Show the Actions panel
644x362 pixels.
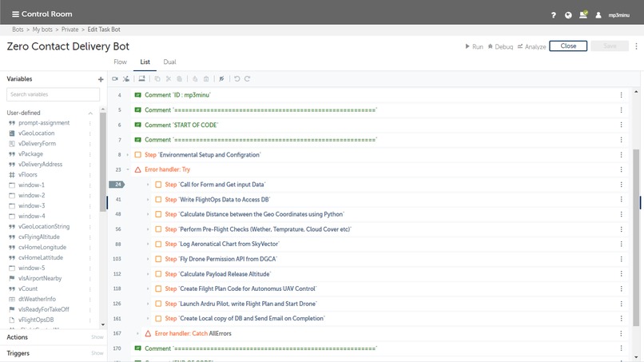pos(97,337)
